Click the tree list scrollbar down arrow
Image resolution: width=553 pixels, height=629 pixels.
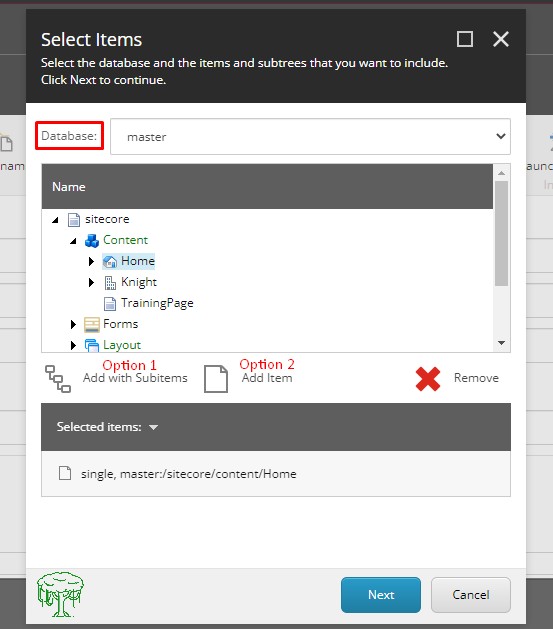click(501, 343)
